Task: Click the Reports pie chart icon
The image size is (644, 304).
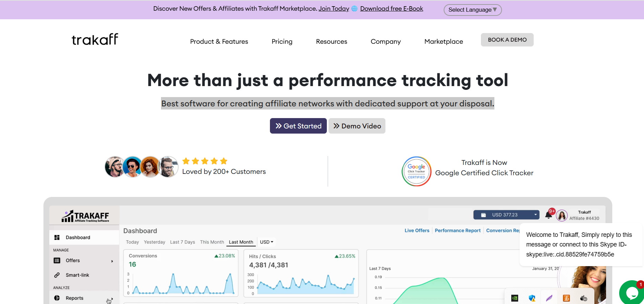Action: 57,298
